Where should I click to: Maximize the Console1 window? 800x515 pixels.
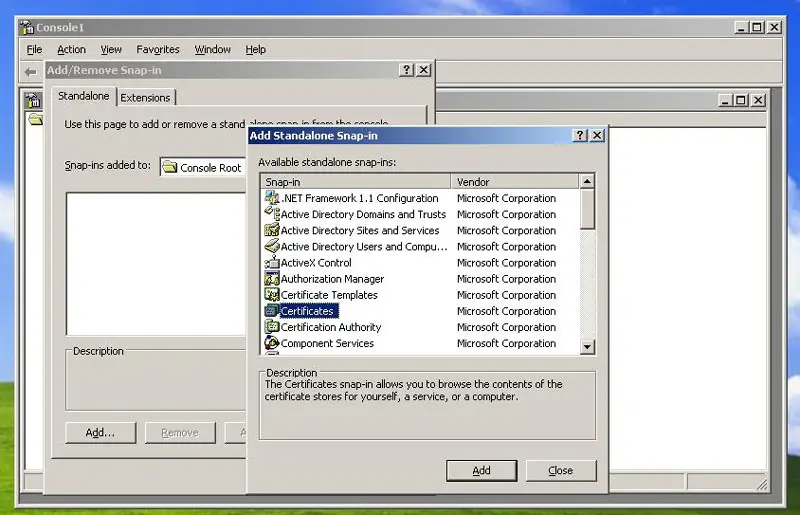(x=757, y=27)
